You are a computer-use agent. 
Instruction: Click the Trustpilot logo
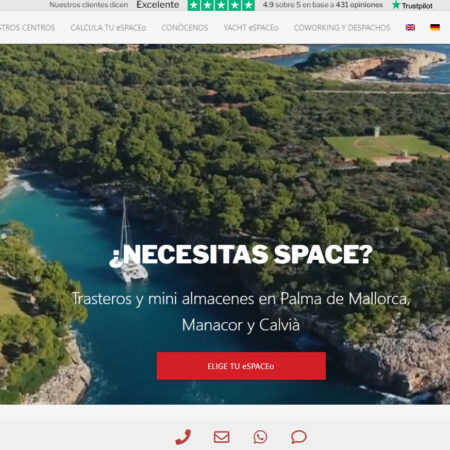[412, 5]
